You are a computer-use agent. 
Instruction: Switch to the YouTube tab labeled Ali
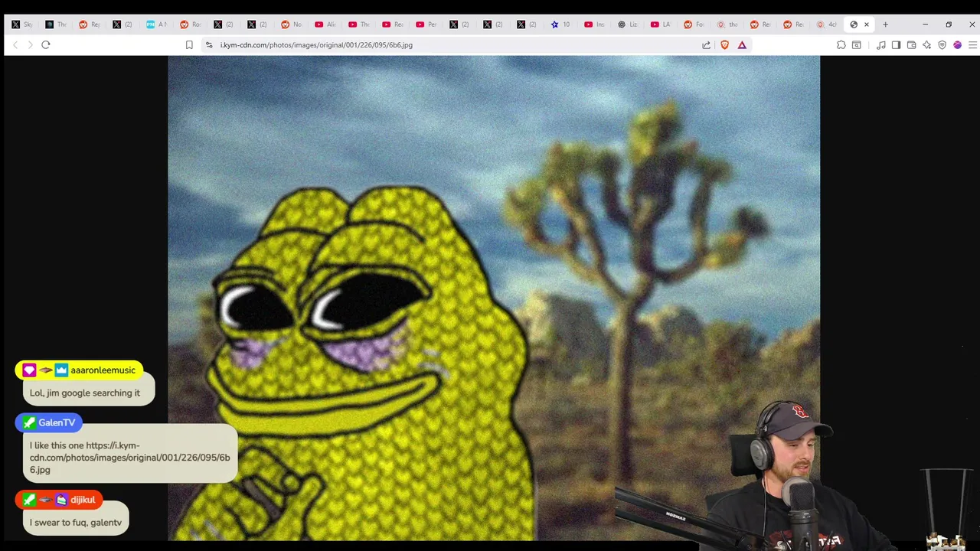pos(325,24)
